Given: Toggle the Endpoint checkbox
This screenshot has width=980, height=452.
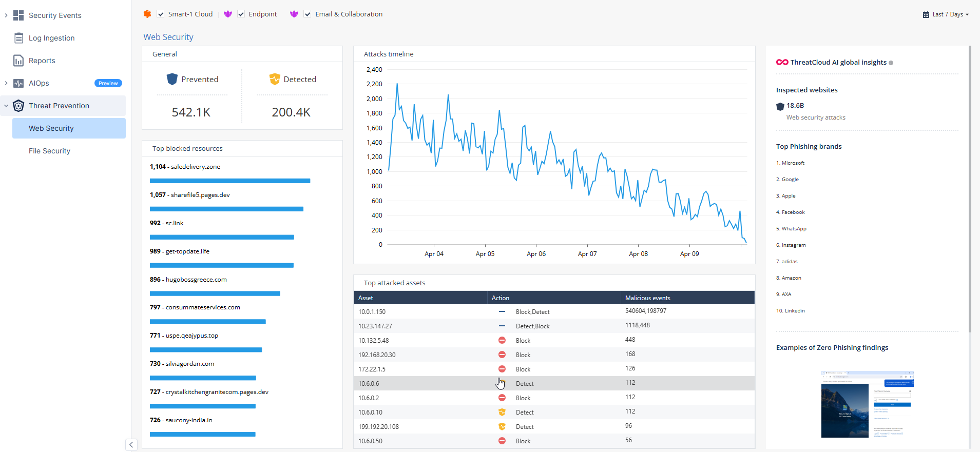Looking at the screenshot, I should coord(241,14).
